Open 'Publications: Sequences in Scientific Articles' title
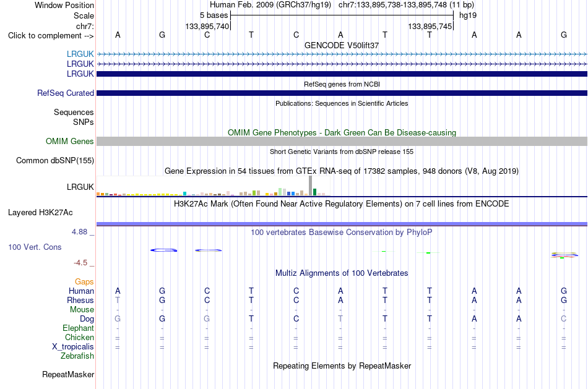 [342, 103]
